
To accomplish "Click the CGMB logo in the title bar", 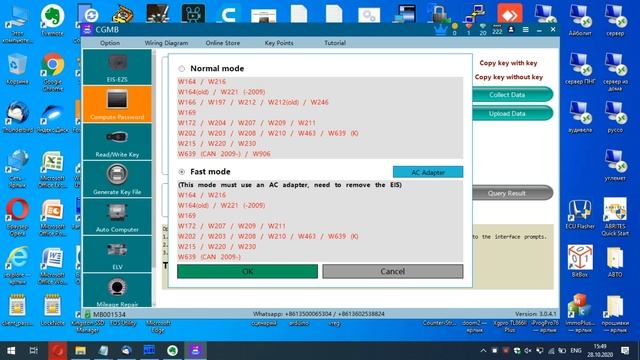I will (x=87, y=29).
